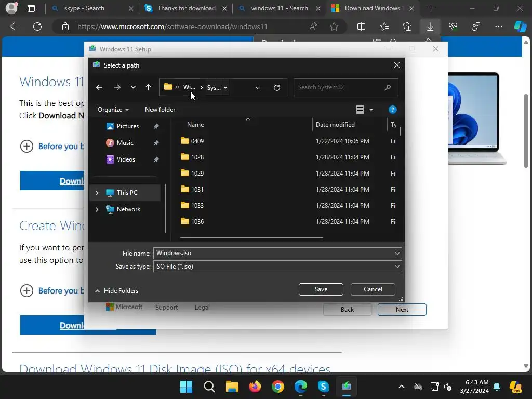Switch to windows 11 - Search tab

280,8
